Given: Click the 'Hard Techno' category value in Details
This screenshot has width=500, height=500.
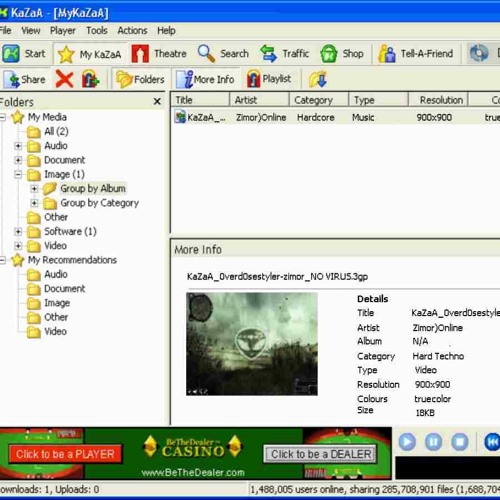Looking at the screenshot, I should pos(438,356).
